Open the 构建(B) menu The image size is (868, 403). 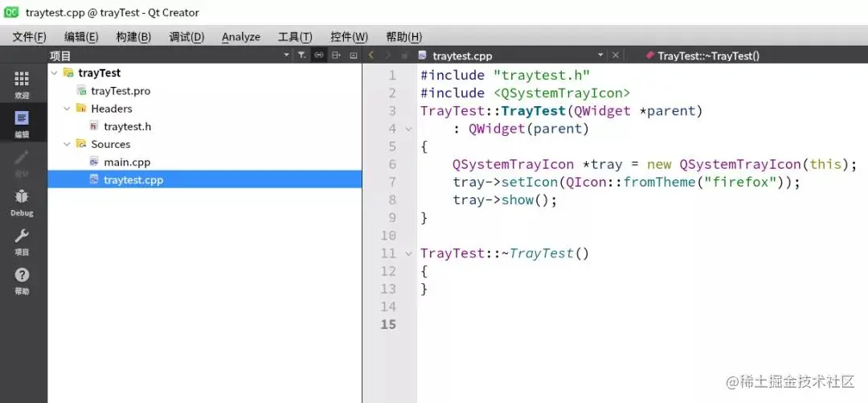tap(133, 36)
